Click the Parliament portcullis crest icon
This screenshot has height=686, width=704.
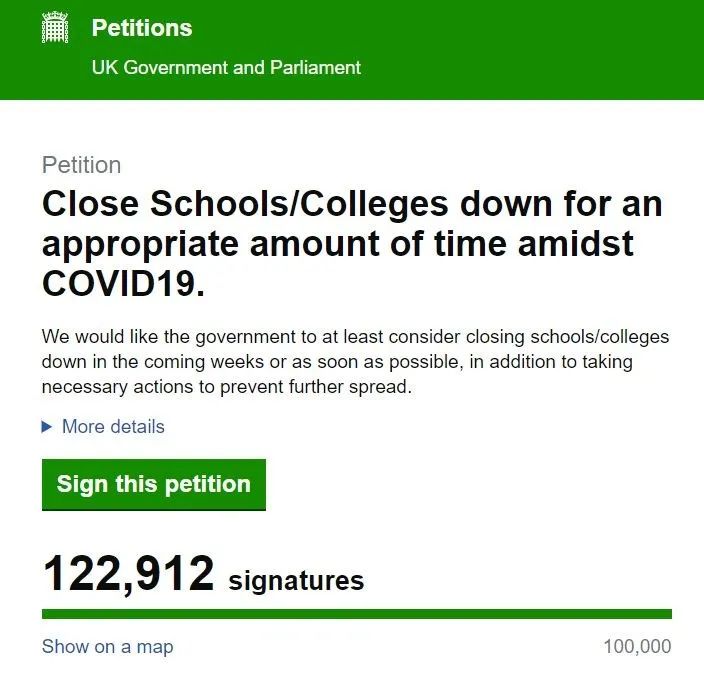(x=55, y=28)
